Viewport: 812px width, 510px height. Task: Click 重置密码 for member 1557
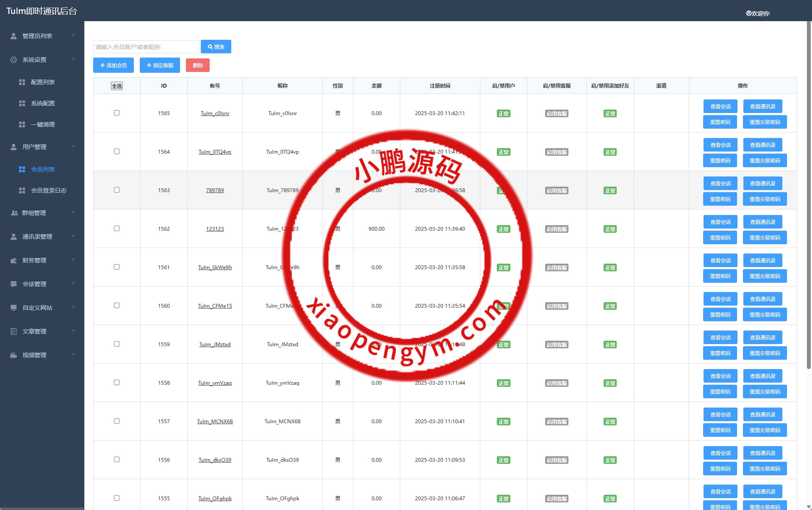point(720,430)
